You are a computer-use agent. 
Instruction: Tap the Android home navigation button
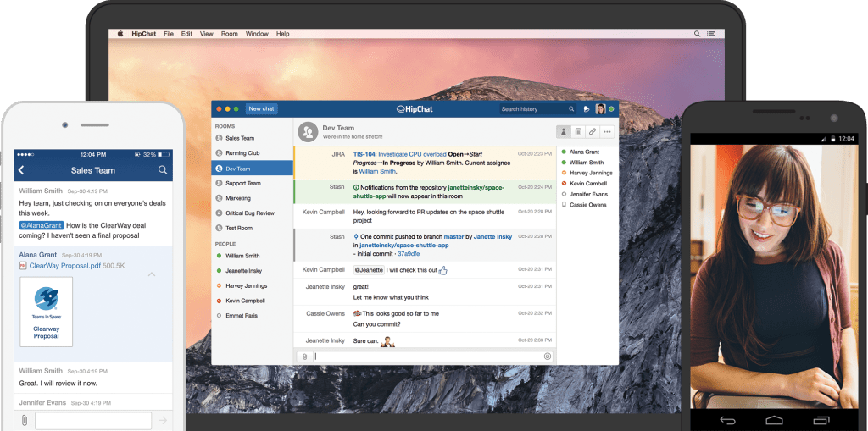click(773, 419)
